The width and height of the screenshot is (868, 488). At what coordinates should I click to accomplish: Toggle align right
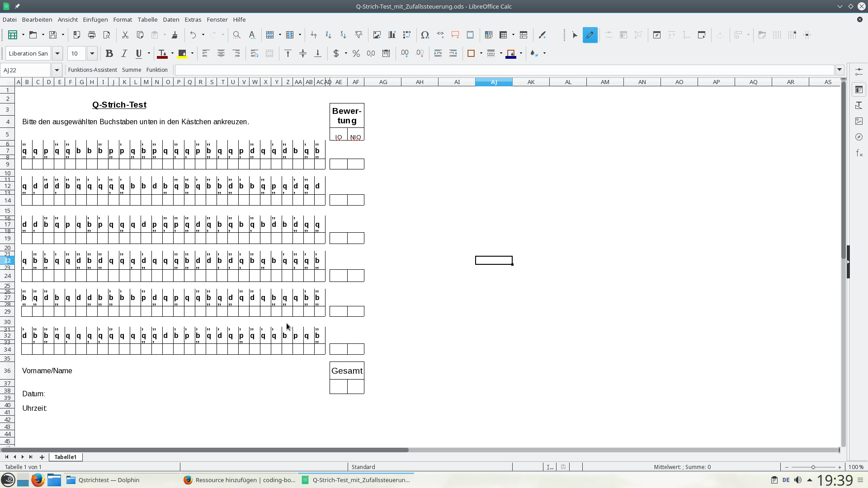(x=236, y=53)
